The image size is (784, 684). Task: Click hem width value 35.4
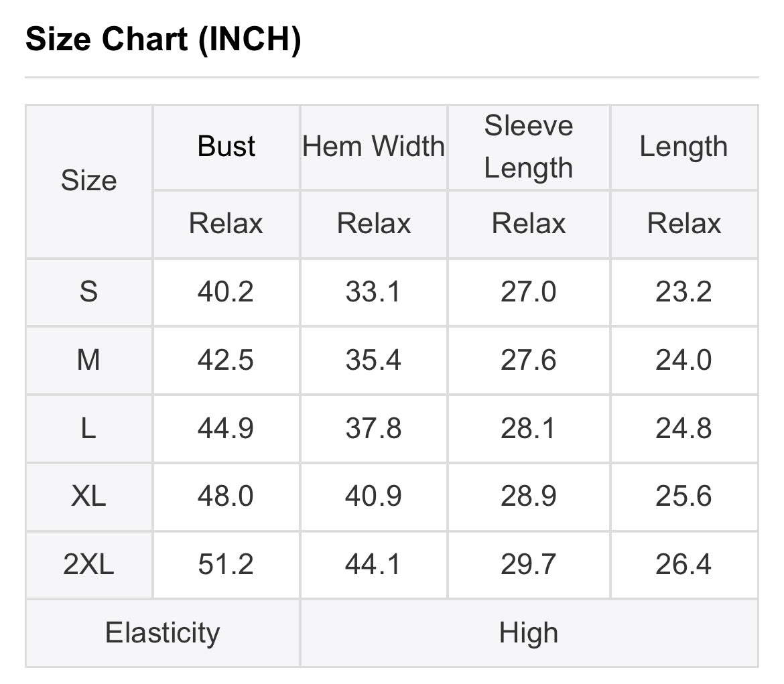pyautogui.click(x=373, y=360)
